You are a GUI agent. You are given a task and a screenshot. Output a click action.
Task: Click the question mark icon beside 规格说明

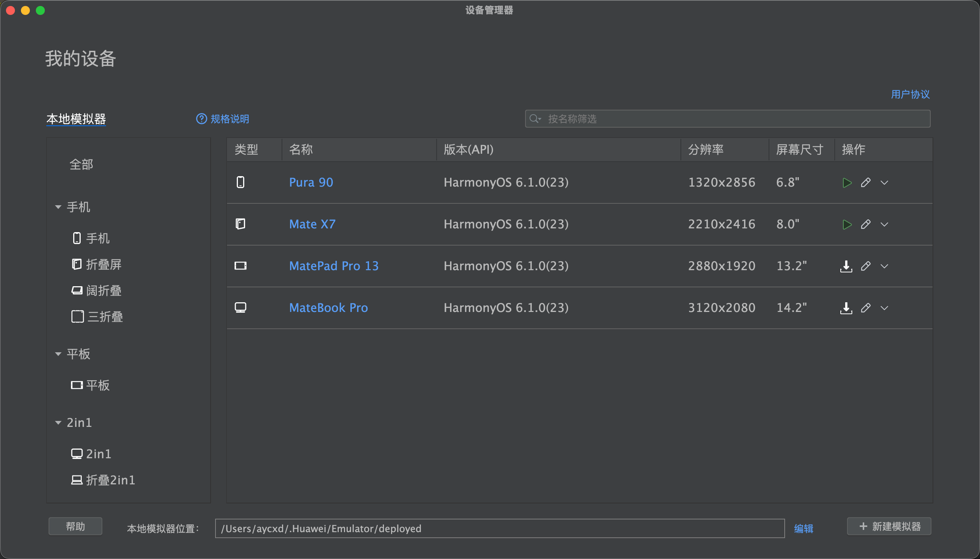click(202, 119)
